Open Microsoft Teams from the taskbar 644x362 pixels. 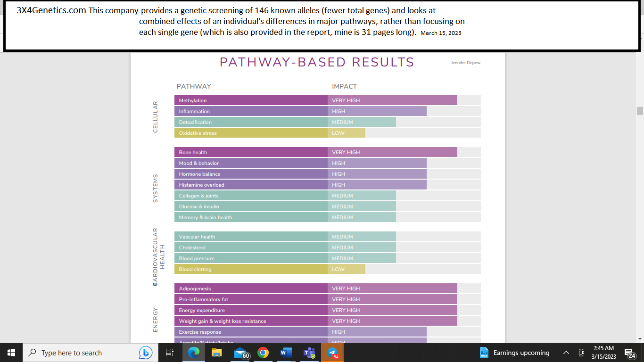coord(309,353)
